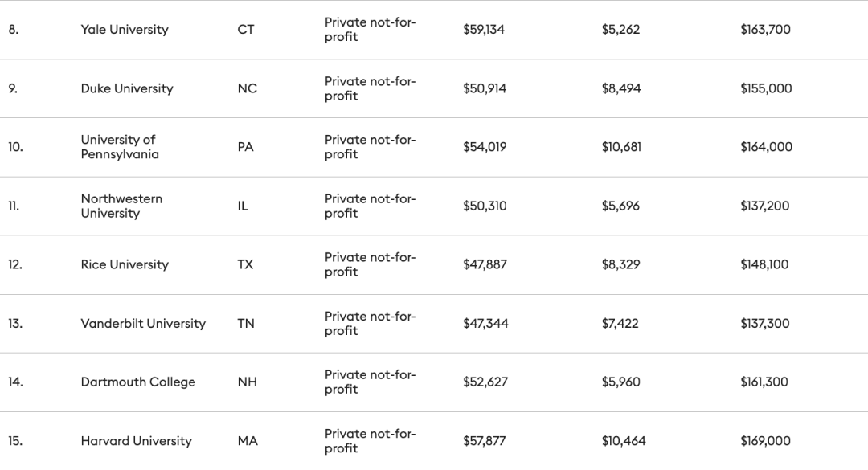Click Penn's $10,681 value

(621, 147)
